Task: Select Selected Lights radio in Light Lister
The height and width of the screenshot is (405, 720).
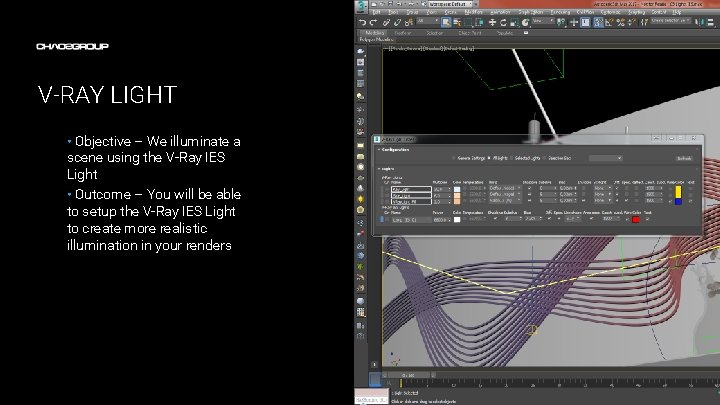Action: pyautogui.click(x=511, y=158)
